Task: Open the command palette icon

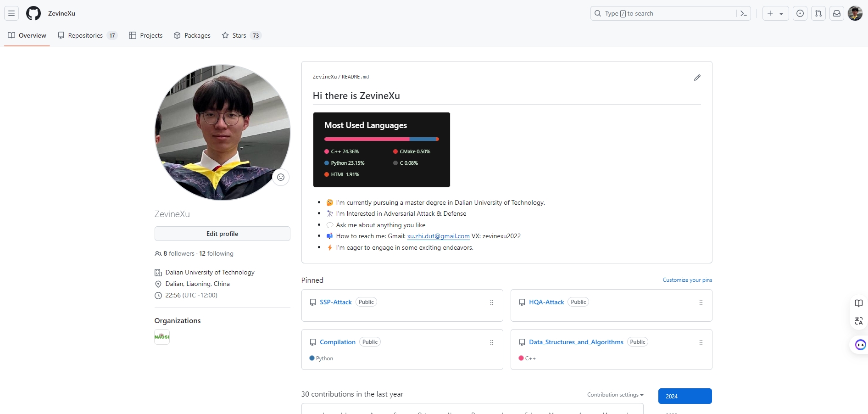Action: click(744, 13)
